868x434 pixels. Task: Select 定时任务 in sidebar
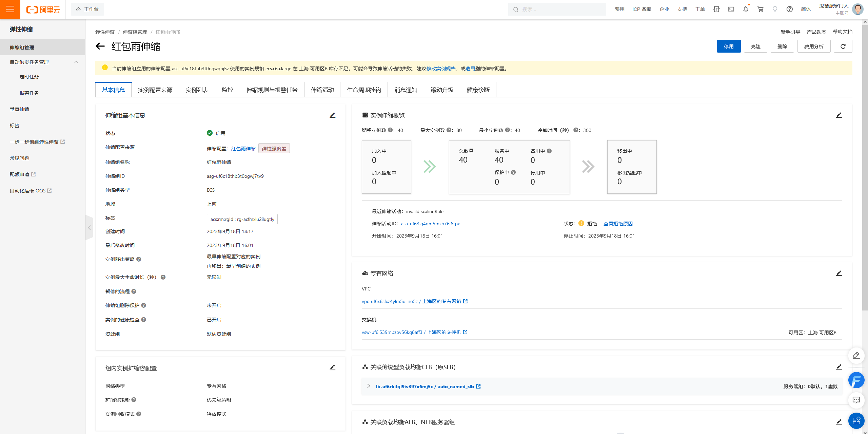[x=29, y=77]
